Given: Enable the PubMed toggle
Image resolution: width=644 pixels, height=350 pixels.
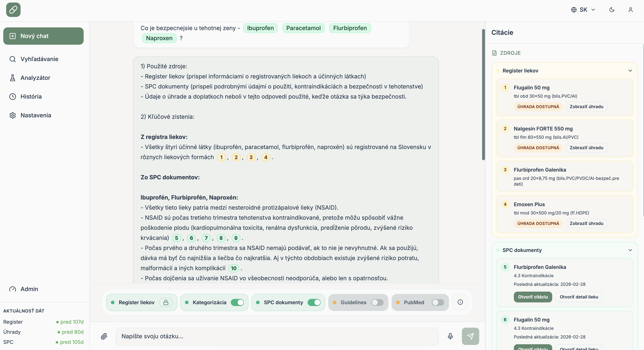Looking at the screenshot, I should coord(438,302).
